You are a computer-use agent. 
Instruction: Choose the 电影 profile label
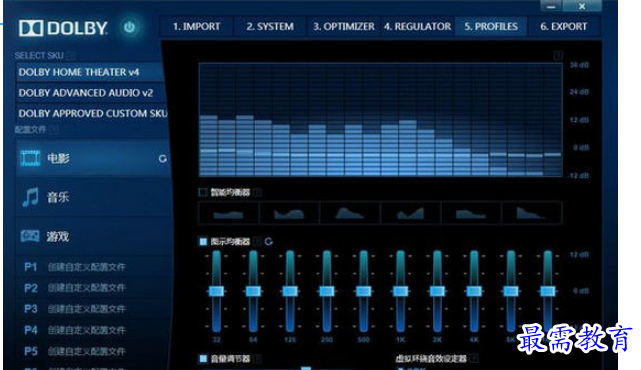[58, 158]
